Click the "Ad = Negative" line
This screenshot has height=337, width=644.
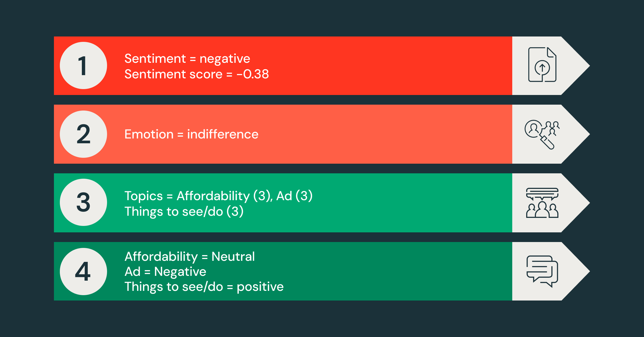coord(165,272)
